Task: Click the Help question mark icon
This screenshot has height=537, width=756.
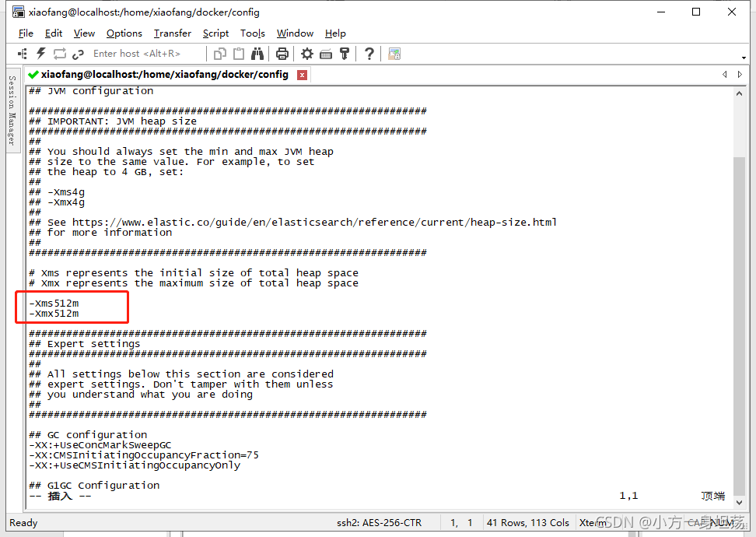Action: (369, 54)
